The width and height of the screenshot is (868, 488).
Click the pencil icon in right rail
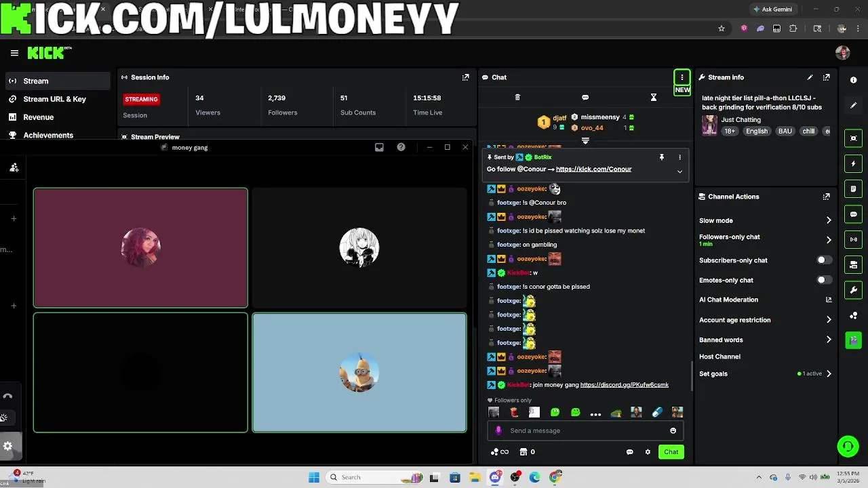[x=853, y=105]
